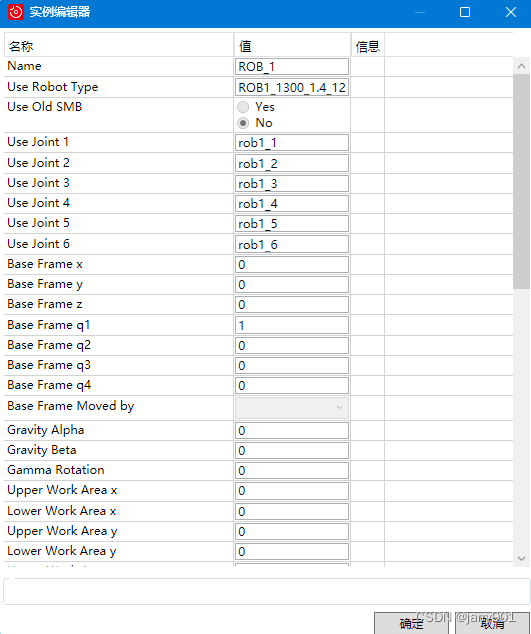531x634 pixels.
Task: Click the red app icon in title bar
Action: 16,12
